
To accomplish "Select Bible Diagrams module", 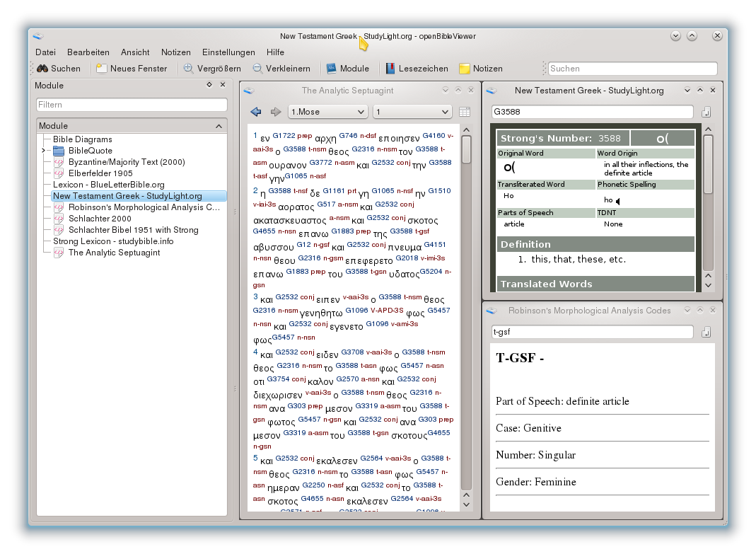I will [83, 139].
